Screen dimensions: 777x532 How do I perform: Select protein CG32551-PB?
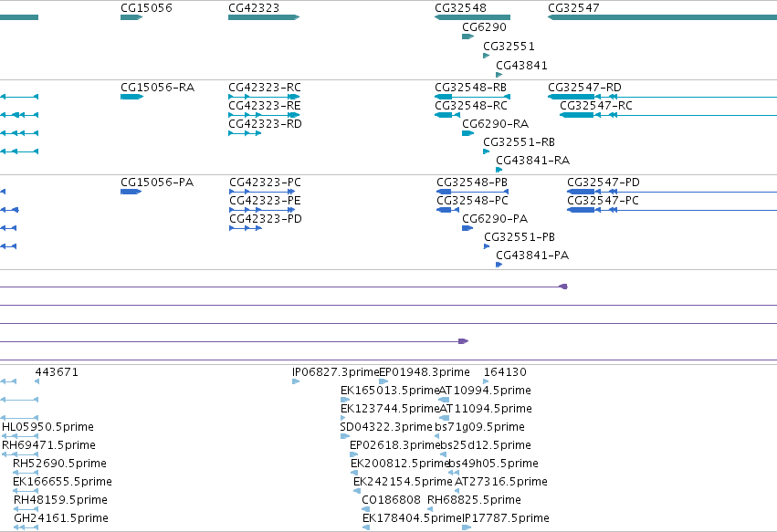pyautogui.click(x=520, y=237)
